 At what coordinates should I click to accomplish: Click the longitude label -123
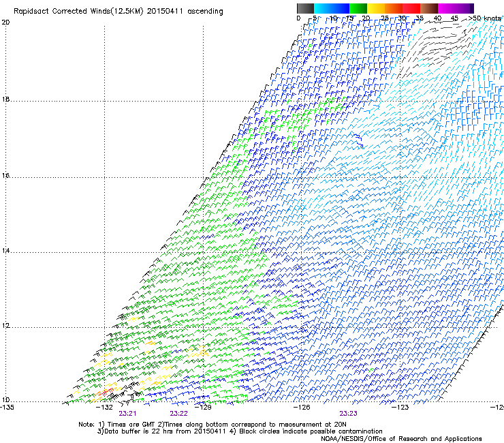pyautogui.click(x=400, y=407)
